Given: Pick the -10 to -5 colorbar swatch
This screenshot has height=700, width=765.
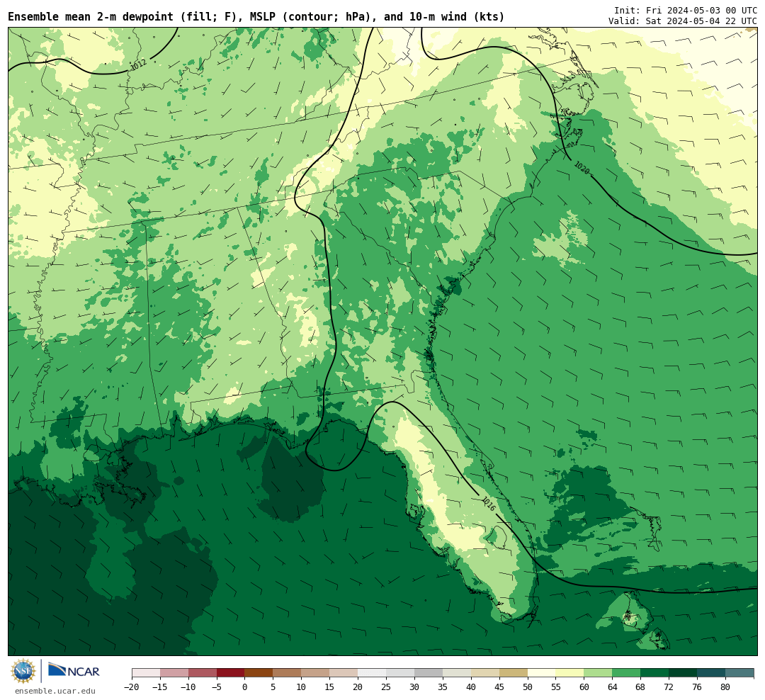Looking at the screenshot, I should click(203, 673).
